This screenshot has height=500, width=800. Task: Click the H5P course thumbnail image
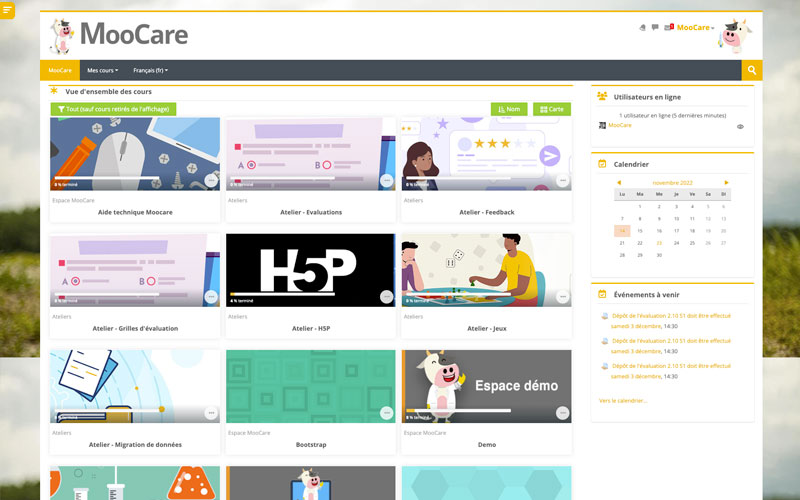(x=310, y=270)
